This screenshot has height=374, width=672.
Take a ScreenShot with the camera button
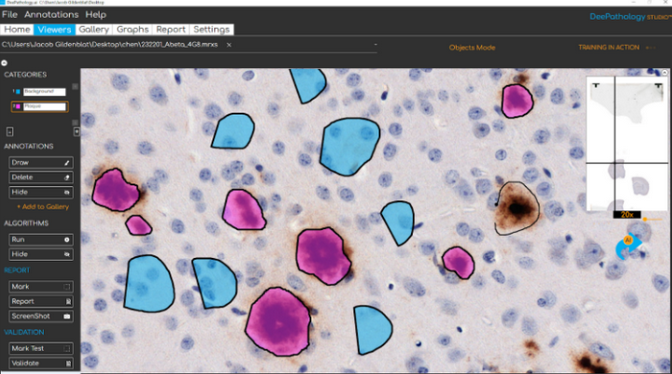[x=41, y=316]
